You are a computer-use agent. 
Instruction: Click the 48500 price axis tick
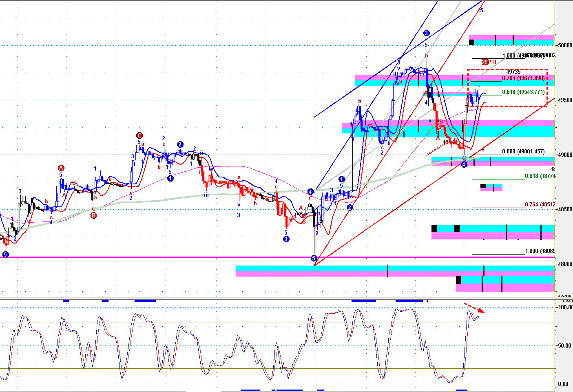[x=565, y=209]
